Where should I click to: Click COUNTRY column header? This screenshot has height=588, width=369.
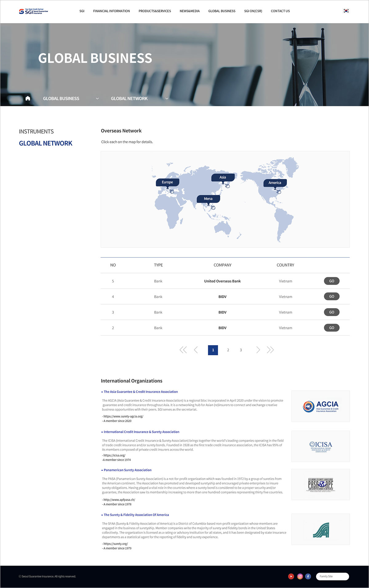[x=285, y=265]
